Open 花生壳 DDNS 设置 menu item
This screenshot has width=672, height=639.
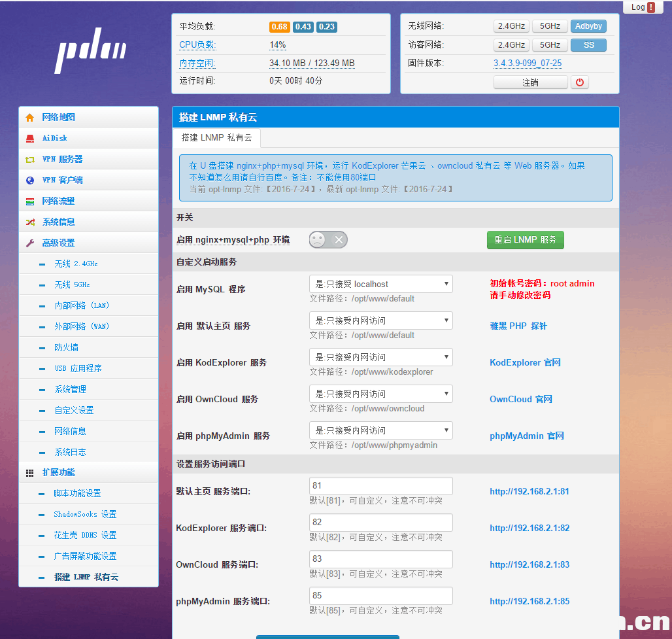[89, 535]
